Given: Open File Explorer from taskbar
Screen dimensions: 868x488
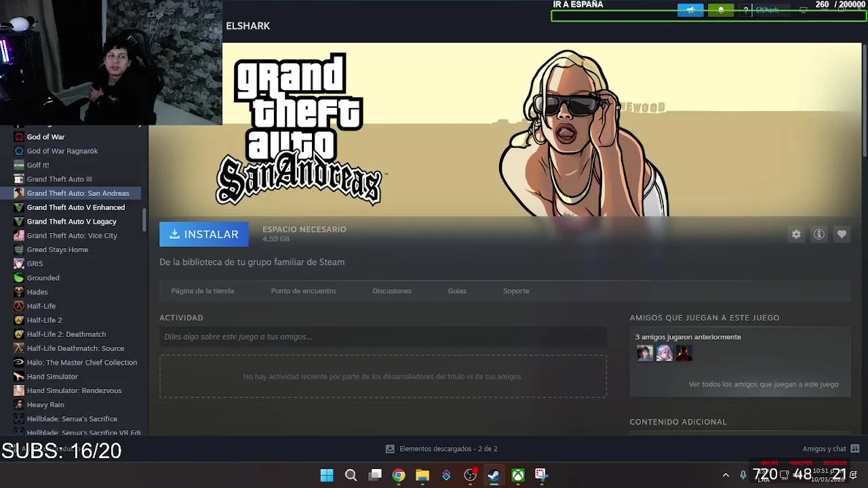Looking at the screenshot, I should tap(422, 475).
